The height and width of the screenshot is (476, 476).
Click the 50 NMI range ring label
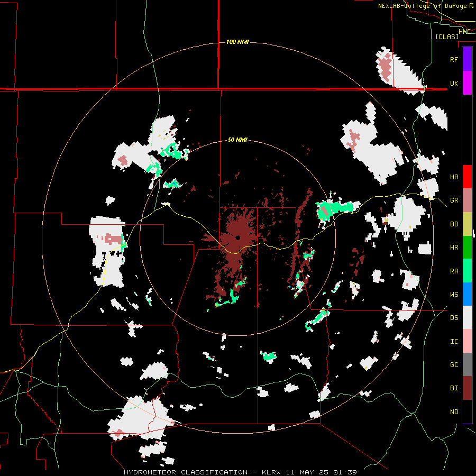click(237, 140)
